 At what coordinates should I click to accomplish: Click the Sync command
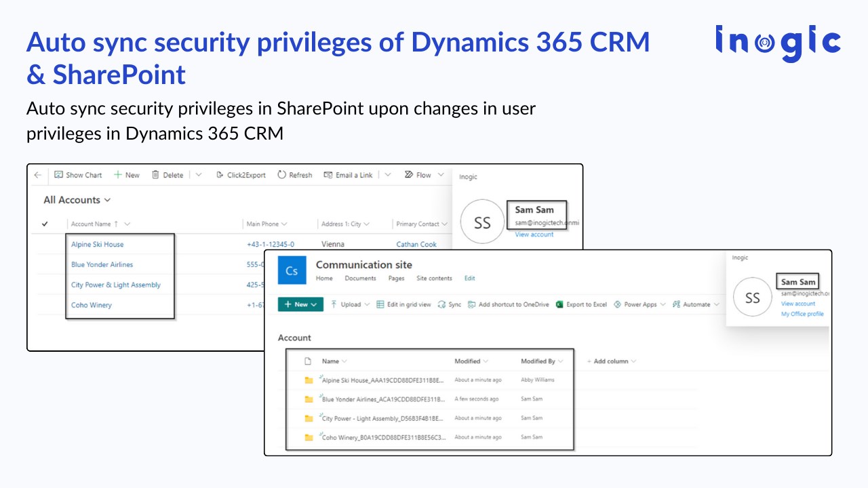click(x=450, y=304)
